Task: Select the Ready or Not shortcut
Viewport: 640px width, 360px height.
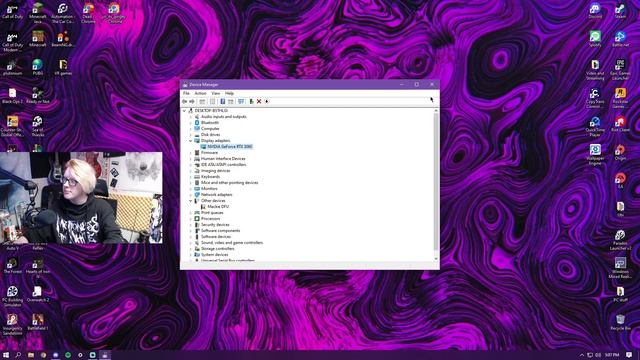Action: click(x=38, y=96)
